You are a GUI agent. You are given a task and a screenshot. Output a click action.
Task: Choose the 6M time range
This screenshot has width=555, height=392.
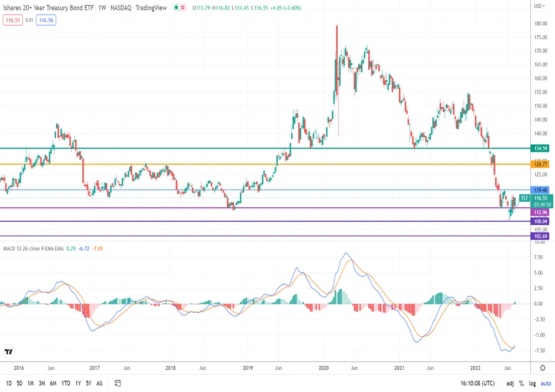pyautogui.click(x=53, y=383)
